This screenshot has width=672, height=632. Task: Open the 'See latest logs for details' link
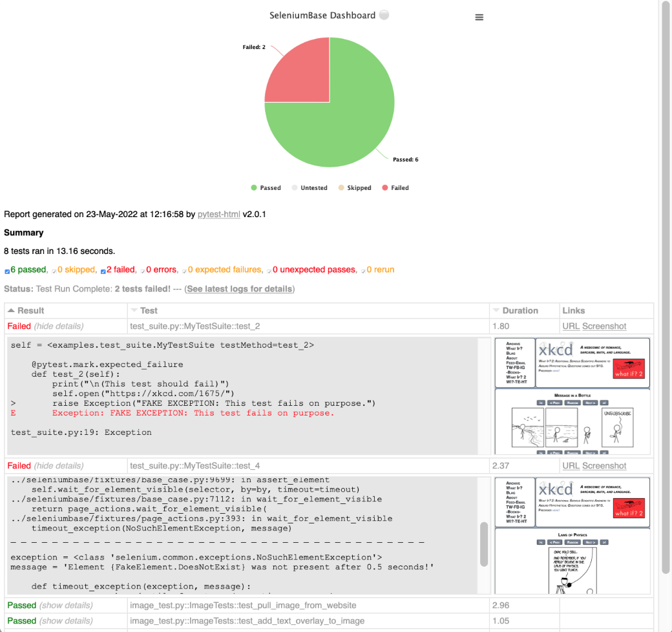239,289
